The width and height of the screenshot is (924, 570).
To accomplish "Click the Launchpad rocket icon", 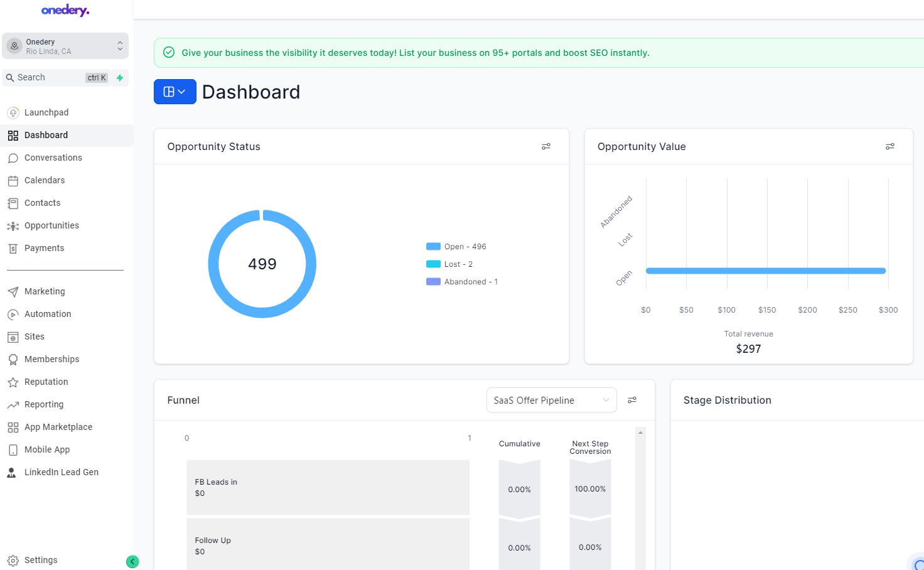I will click(x=13, y=113).
